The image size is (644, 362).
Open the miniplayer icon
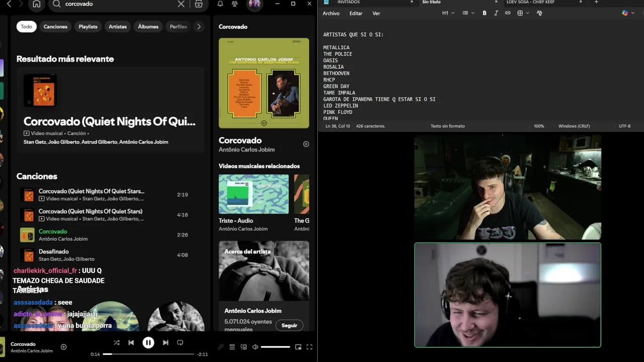point(298,347)
